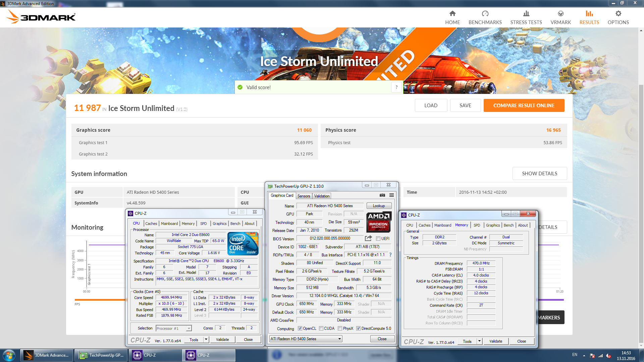Click the Intel Core 2 Duo logo
Viewport: 644px width, 362px height.
tap(243, 244)
